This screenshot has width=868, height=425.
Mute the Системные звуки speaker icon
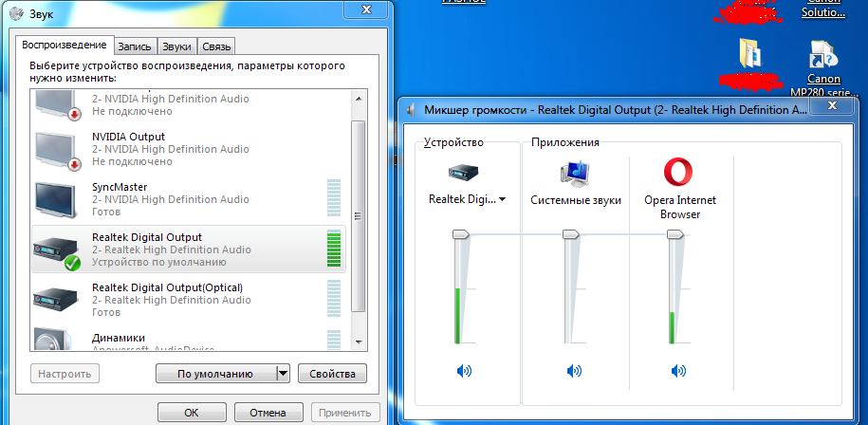pos(574,371)
